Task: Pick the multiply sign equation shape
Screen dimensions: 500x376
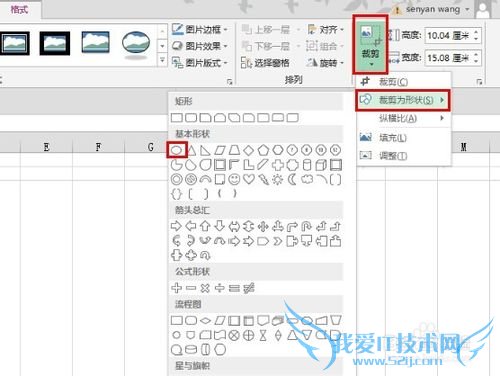Action: pos(205,288)
